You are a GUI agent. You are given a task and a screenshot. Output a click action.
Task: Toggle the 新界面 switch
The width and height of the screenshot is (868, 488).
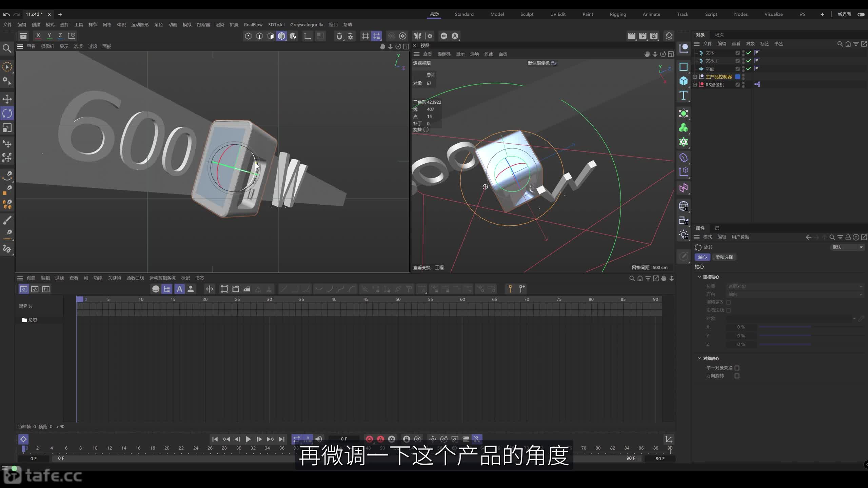pos(861,14)
